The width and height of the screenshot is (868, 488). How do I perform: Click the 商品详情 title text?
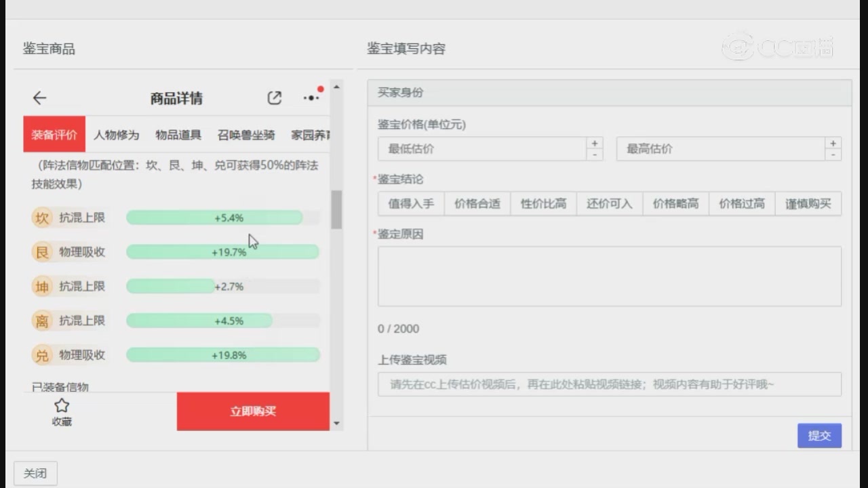coord(176,98)
